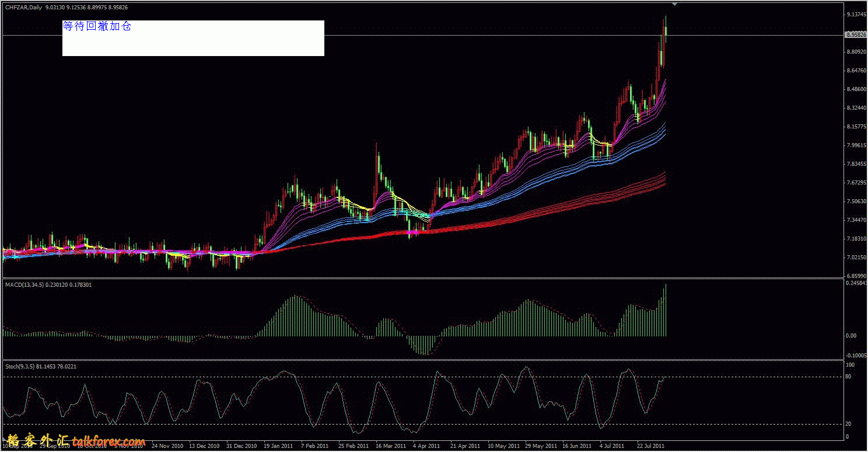868x452 pixels.
Task: Click the current price label 8.95826
Action: pyautogui.click(x=855, y=35)
